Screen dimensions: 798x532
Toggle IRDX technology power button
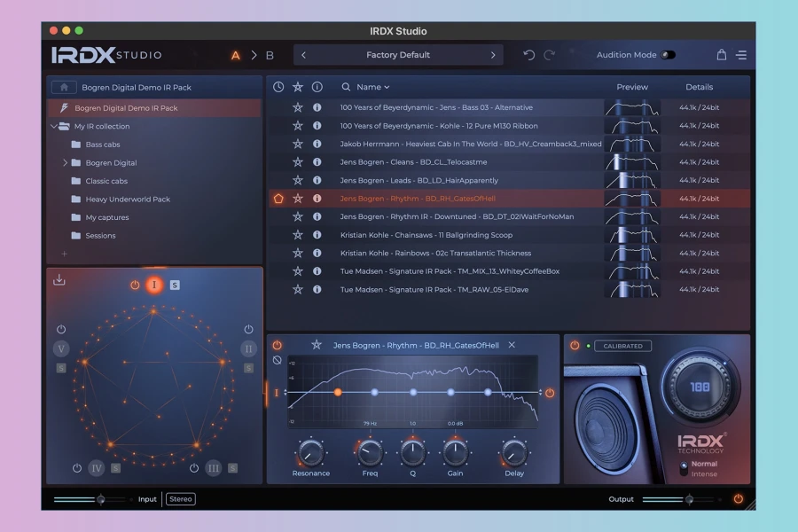pos(575,345)
